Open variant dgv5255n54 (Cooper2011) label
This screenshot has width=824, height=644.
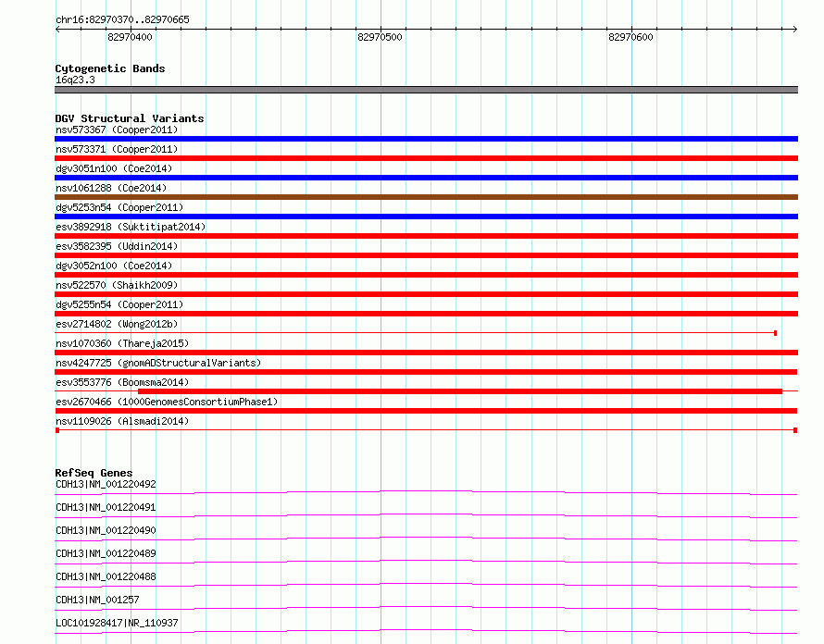coord(119,304)
